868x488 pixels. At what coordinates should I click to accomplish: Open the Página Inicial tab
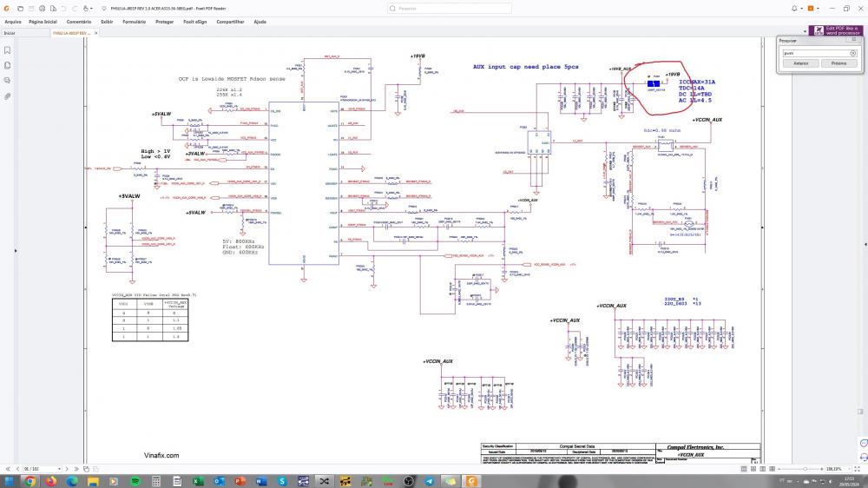tap(43, 22)
